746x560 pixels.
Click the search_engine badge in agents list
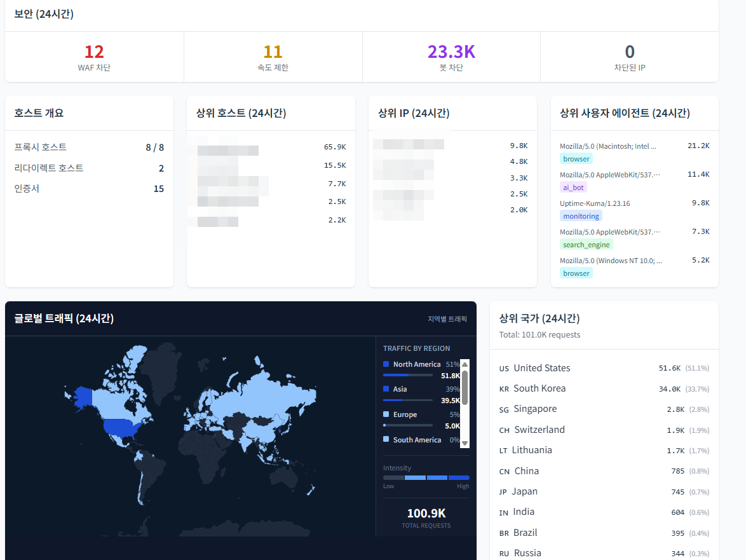[586, 244]
